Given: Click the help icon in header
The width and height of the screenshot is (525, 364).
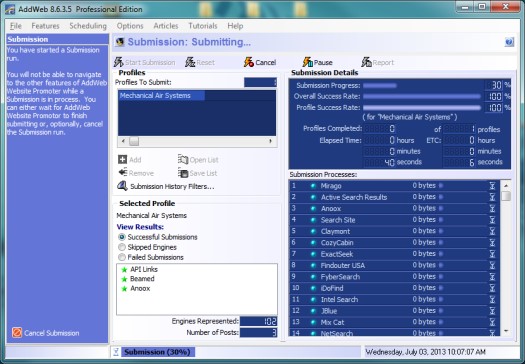Looking at the screenshot, I should 509,42.
